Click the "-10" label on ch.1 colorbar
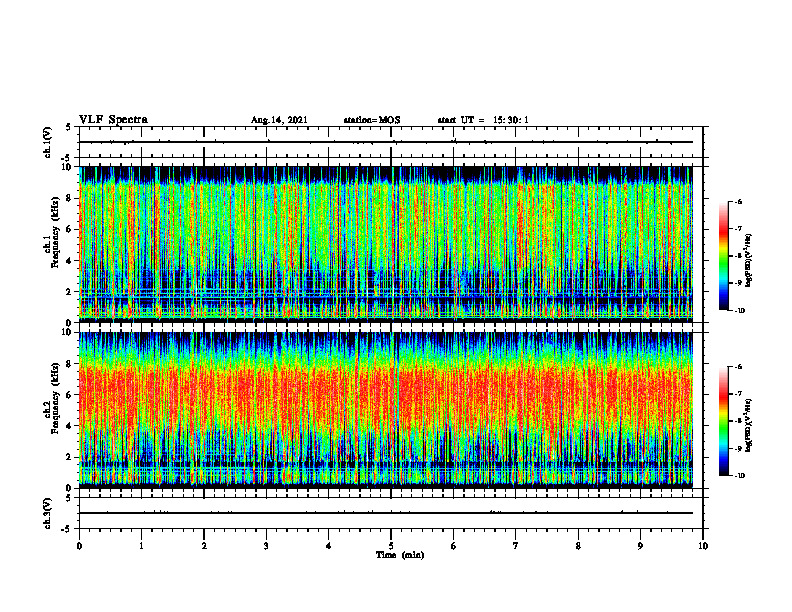Image resolution: width=792 pixels, height=612 pixels. [740, 311]
